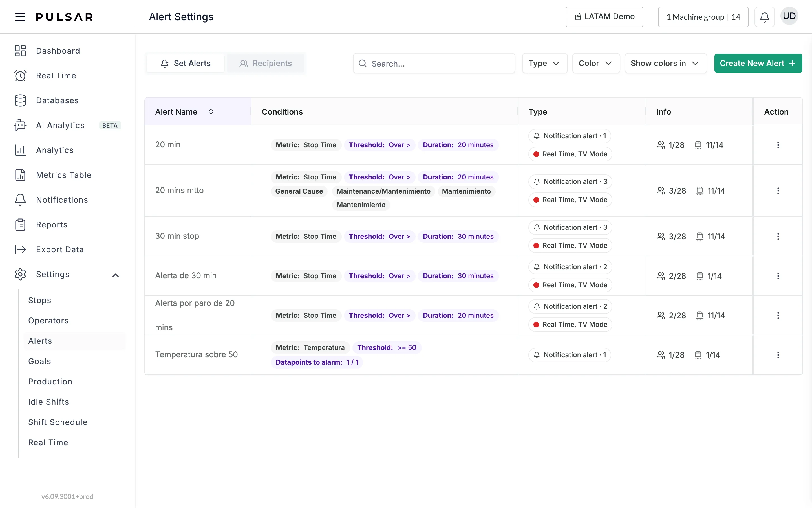Click the Analytics bar chart icon
Viewport: 812px width, 508px height.
point(20,150)
